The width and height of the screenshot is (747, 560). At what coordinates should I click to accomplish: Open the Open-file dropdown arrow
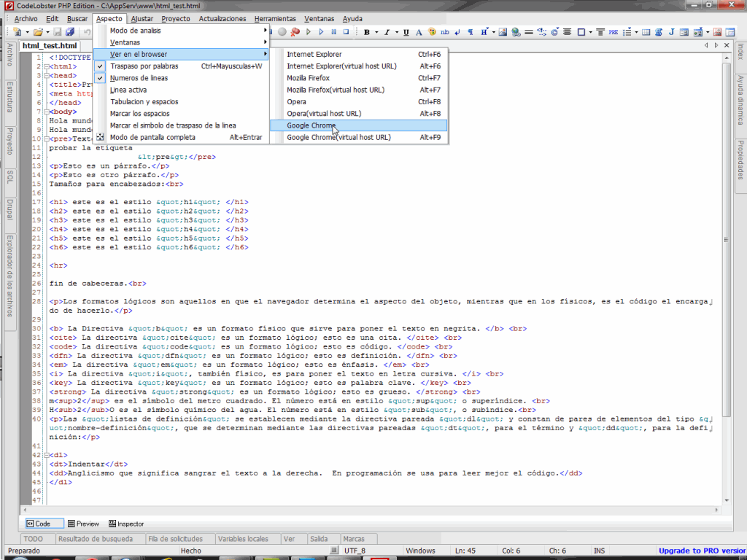pos(47,32)
